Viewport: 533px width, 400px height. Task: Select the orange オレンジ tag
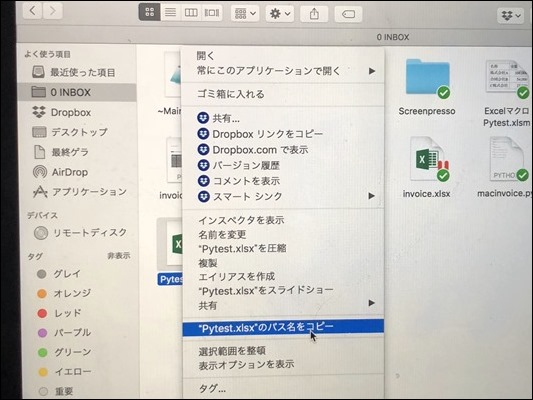click(x=64, y=293)
